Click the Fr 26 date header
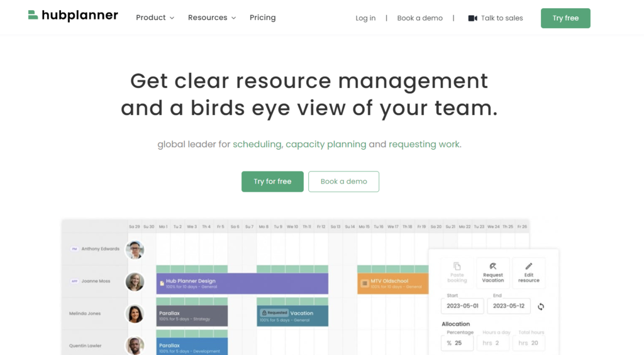 [522, 227]
